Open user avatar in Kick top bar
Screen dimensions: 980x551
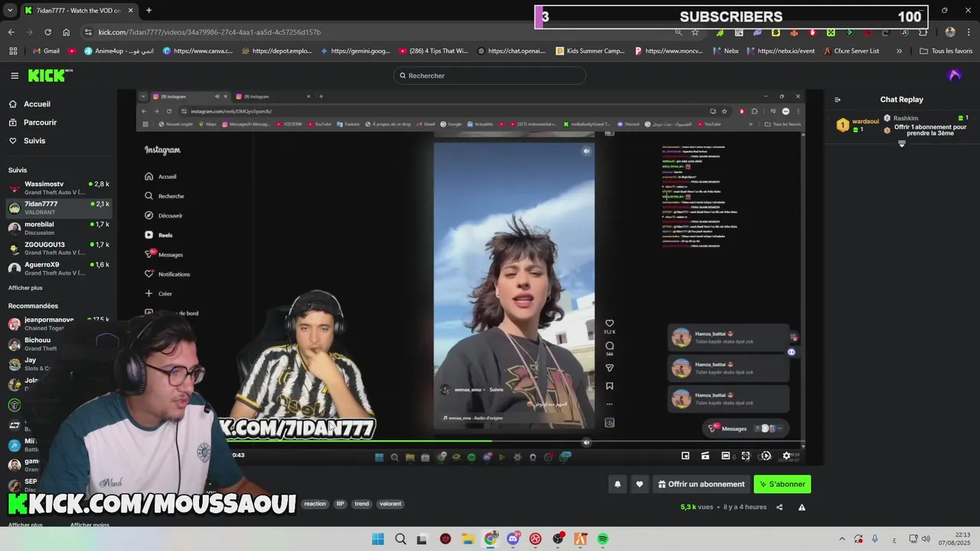[x=954, y=75]
